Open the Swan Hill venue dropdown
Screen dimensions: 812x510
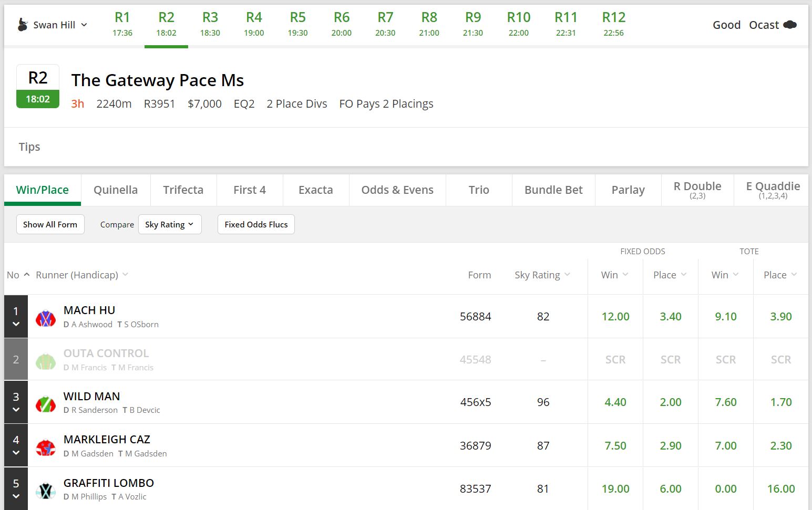point(84,25)
